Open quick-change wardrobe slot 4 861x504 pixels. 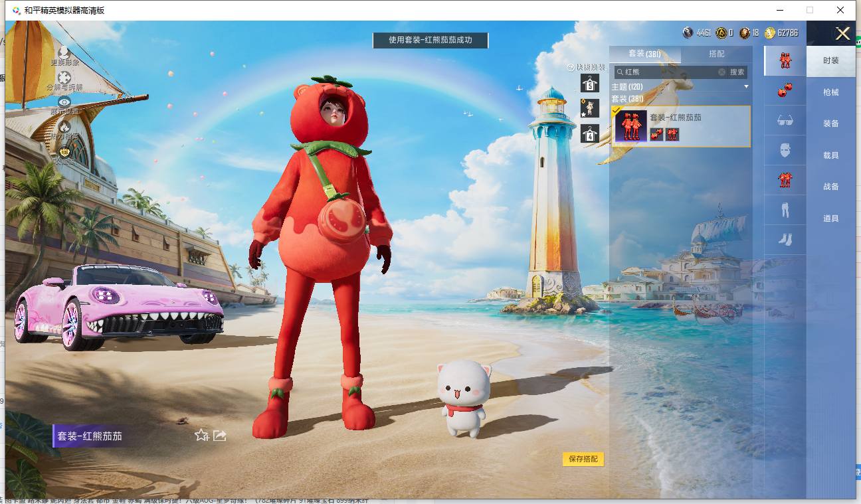click(590, 133)
